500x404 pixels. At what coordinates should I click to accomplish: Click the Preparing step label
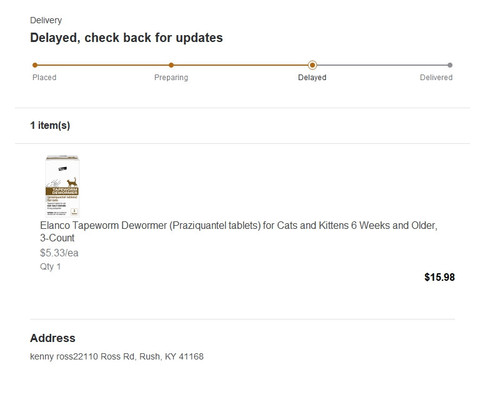171,77
